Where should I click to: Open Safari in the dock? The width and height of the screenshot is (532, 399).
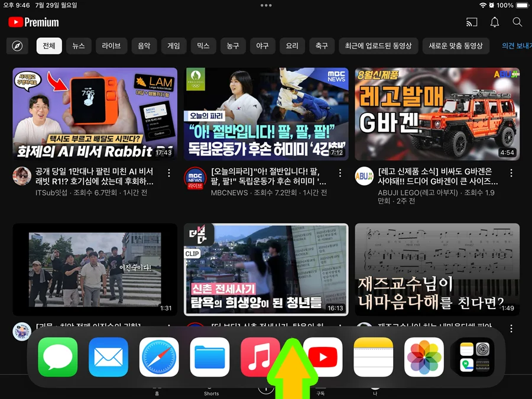(x=159, y=357)
